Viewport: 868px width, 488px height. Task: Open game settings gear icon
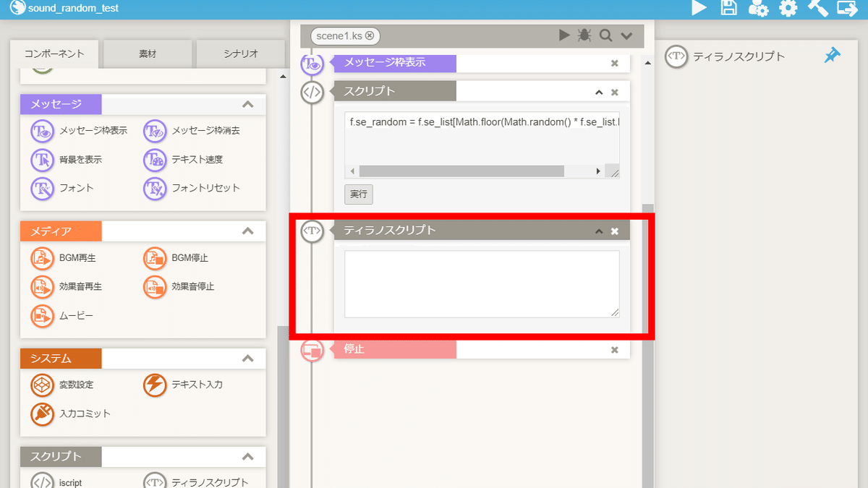click(788, 8)
